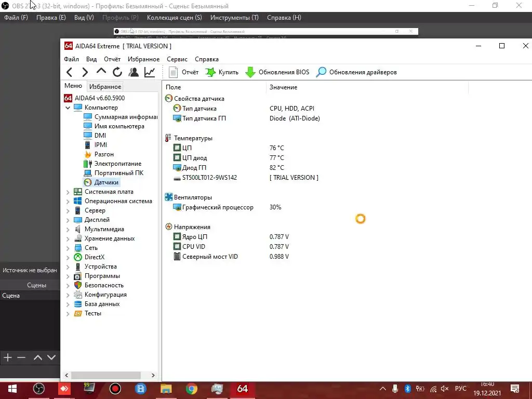
Task: Open Google Chrome from the taskbar
Action: click(x=191, y=389)
